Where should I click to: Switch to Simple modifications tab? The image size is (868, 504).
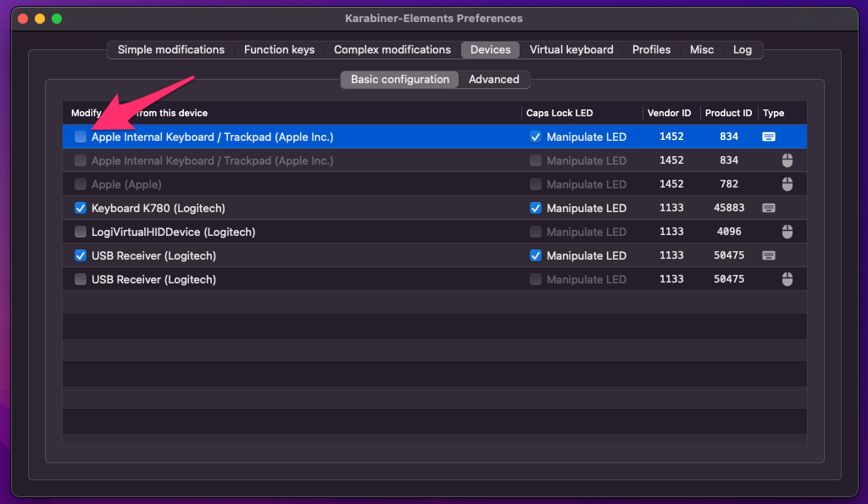click(x=171, y=50)
